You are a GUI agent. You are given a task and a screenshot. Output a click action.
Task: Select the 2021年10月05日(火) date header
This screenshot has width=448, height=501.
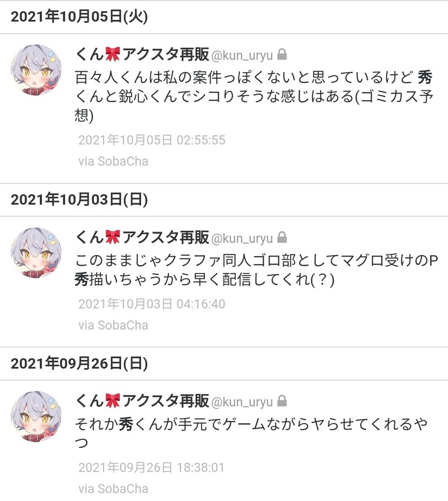(x=79, y=16)
